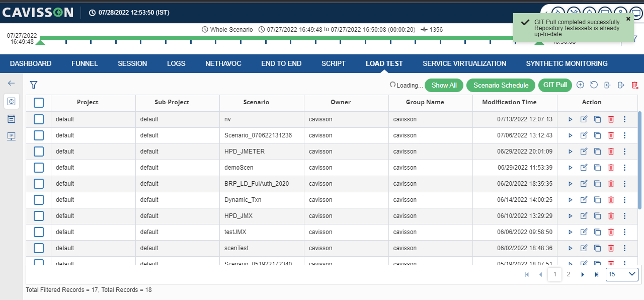The height and width of the screenshot is (300, 644).
Task: Check the Dynamic_Txn row checkbox
Action: click(x=39, y=200)
